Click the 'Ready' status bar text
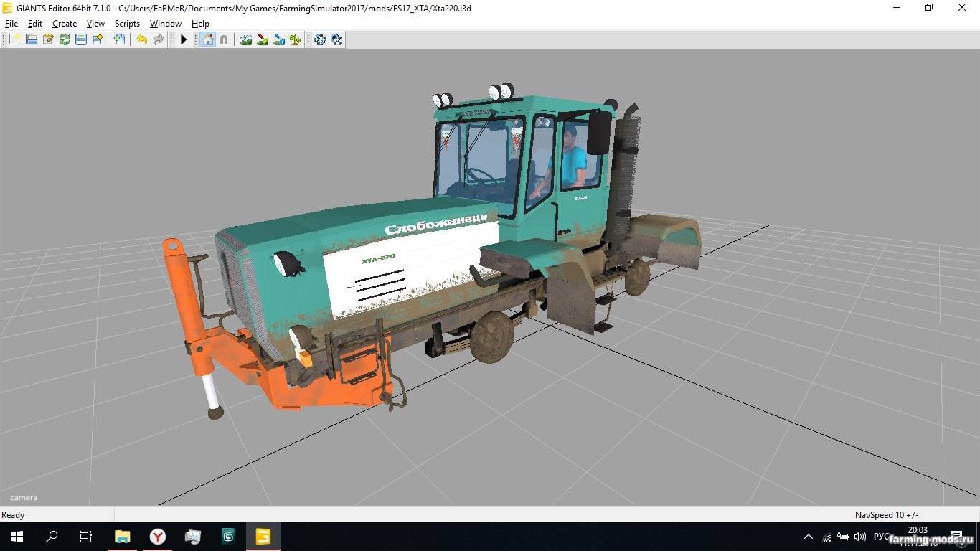The image size is (980, 551). 13,514
